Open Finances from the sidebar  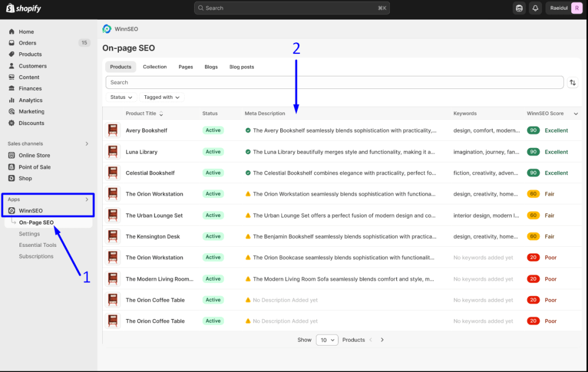point(30,88)
